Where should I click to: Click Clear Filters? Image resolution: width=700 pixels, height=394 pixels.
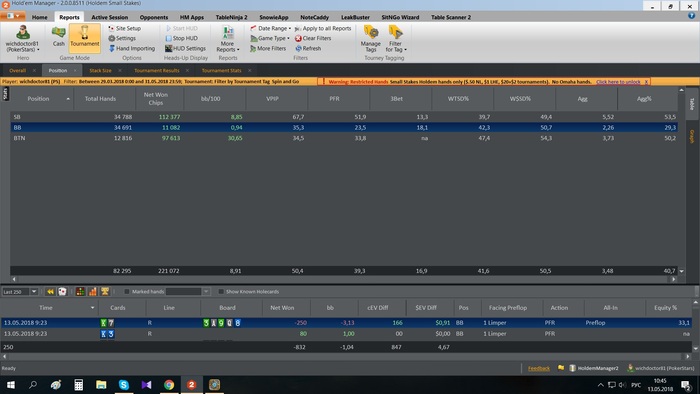[x=313, y=38]
